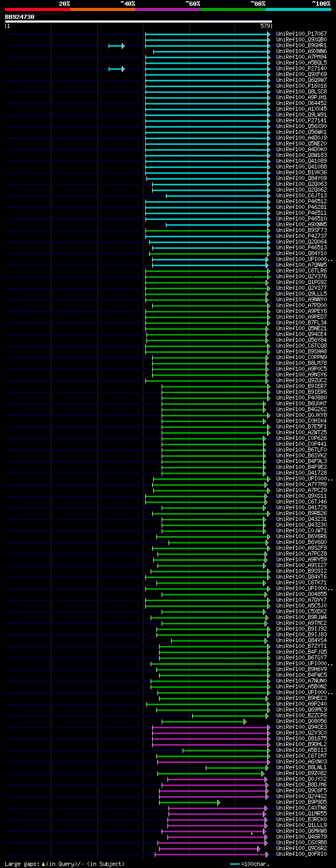Click UniRef100_Q08056 label
This screenshot has height=868, width=336.
click(301, 721)
